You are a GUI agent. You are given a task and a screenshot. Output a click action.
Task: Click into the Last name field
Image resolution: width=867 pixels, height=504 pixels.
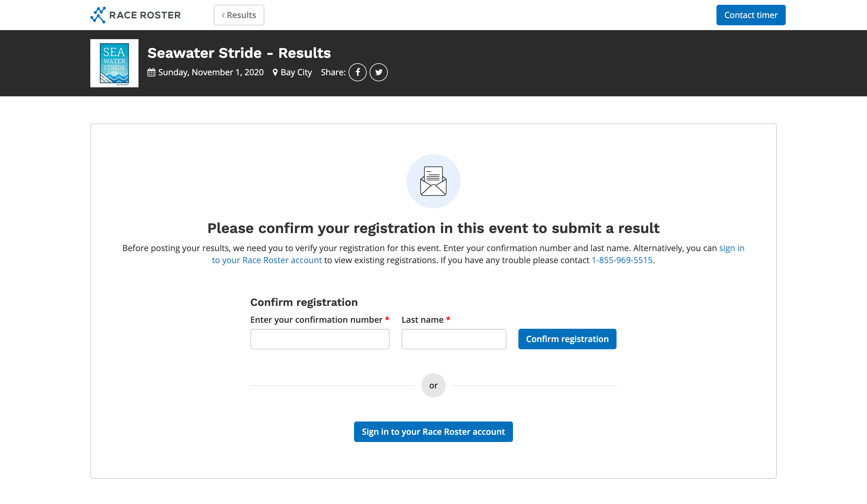click(x=453, y=339)
